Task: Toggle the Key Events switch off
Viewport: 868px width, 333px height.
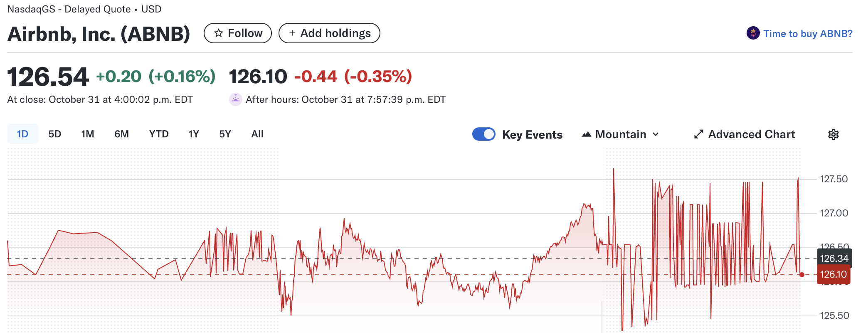Action: (x=483, y=134)
